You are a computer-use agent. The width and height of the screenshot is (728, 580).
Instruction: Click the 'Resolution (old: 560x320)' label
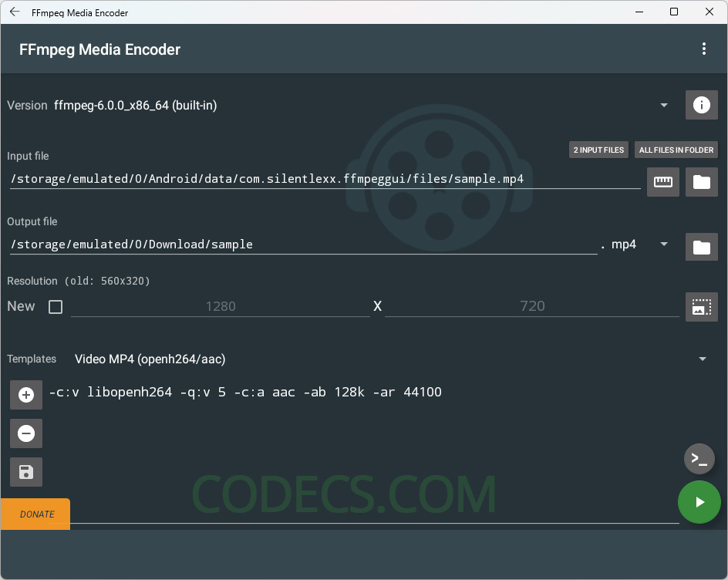pos(79,281)
